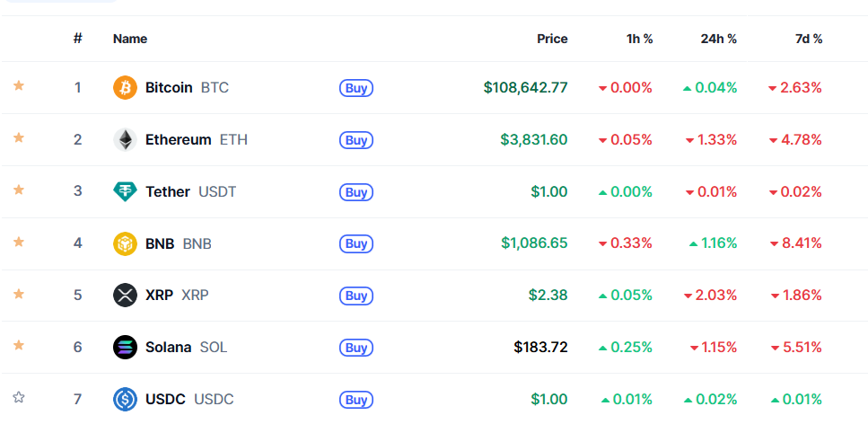The width and height of the screenshot is (868, 424).
Task: Sort by the Name column header
Action: (130, 39)
